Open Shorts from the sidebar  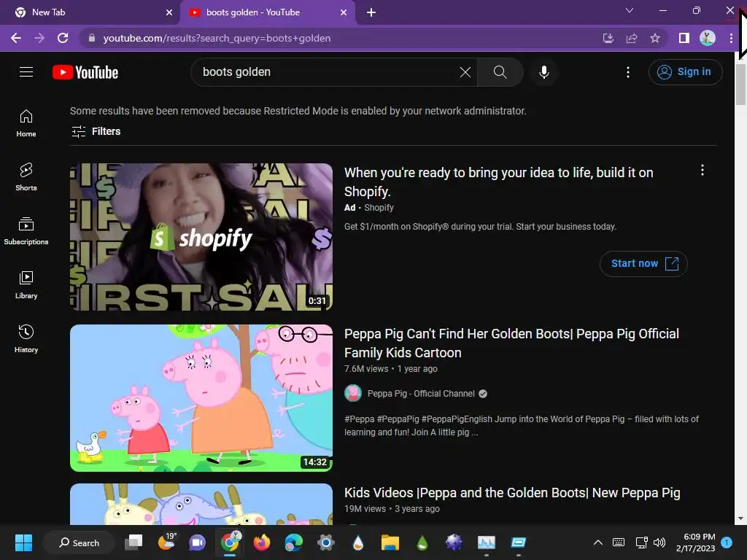[x=26, y=177]
